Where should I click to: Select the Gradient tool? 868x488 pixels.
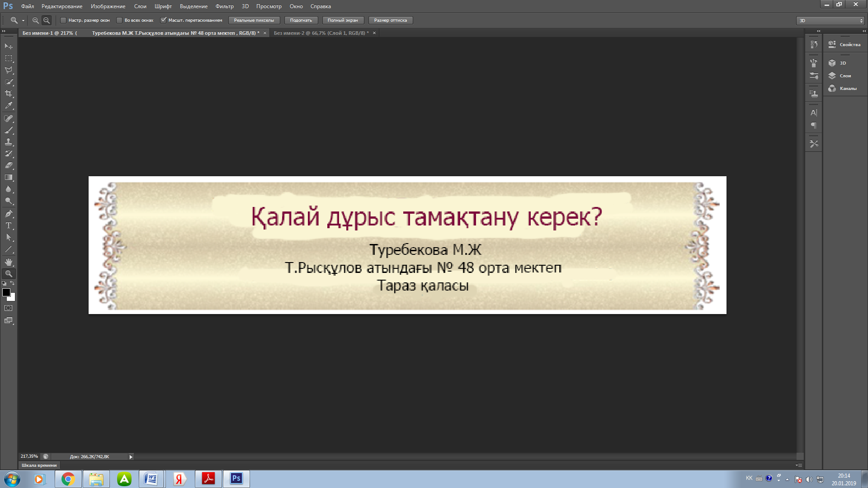(x=9, y=178)
